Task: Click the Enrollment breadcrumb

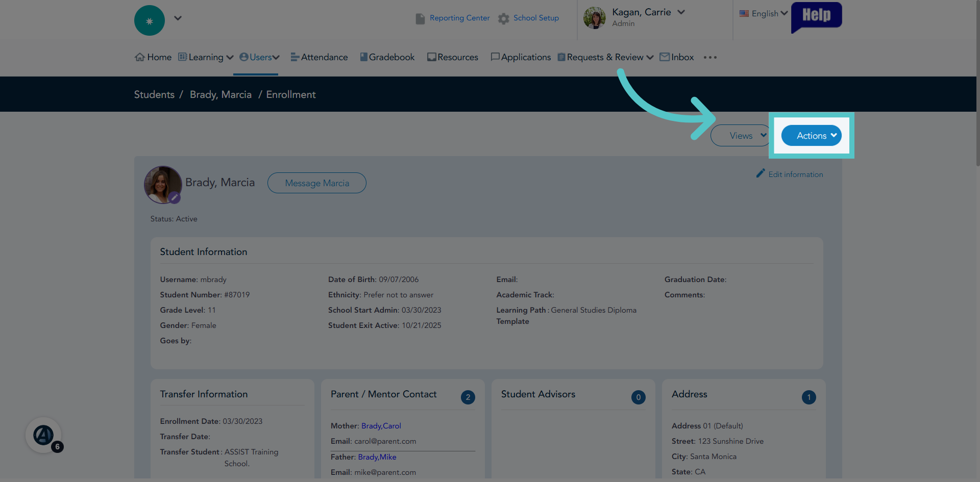Action: click(291, 94)
